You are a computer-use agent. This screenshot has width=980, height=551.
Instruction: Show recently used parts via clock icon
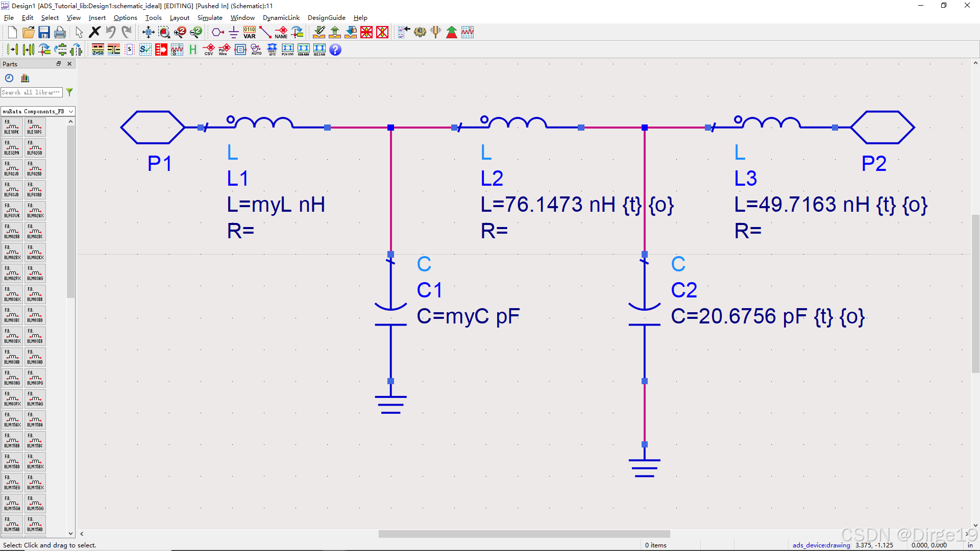coord(9,78)
